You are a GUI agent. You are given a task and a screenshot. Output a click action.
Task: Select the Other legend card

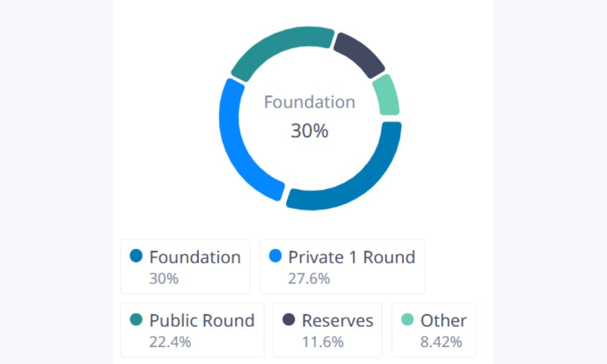[x=434, y=330]
